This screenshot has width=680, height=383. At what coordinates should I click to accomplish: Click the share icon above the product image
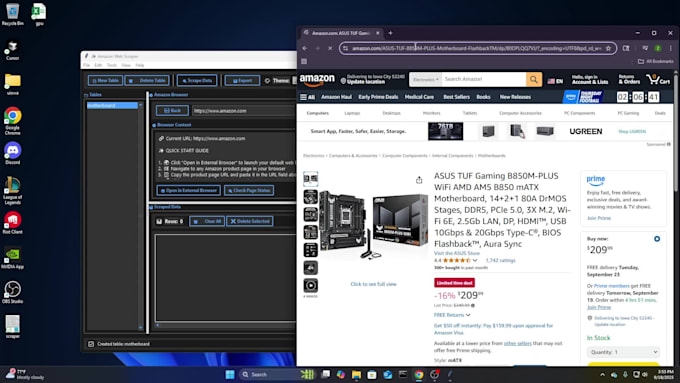point(419,180)
